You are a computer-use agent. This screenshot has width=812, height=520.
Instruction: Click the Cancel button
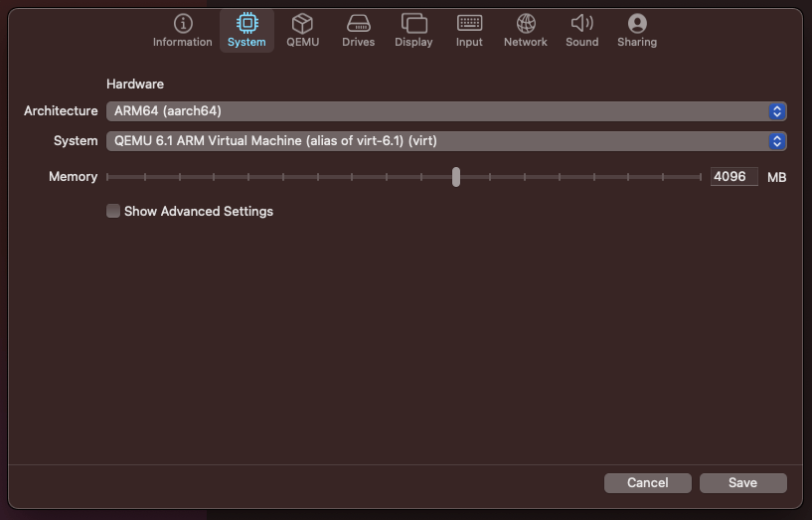(647, 482)
